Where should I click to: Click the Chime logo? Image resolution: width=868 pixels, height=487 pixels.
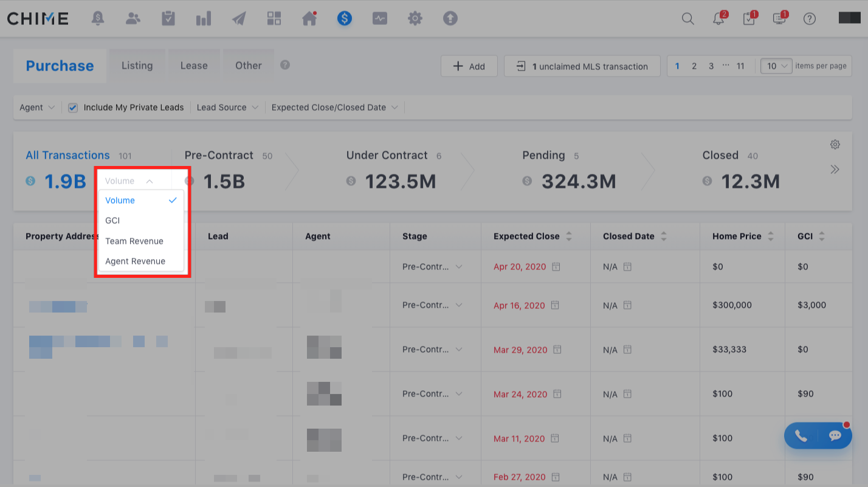pos(38,18)
